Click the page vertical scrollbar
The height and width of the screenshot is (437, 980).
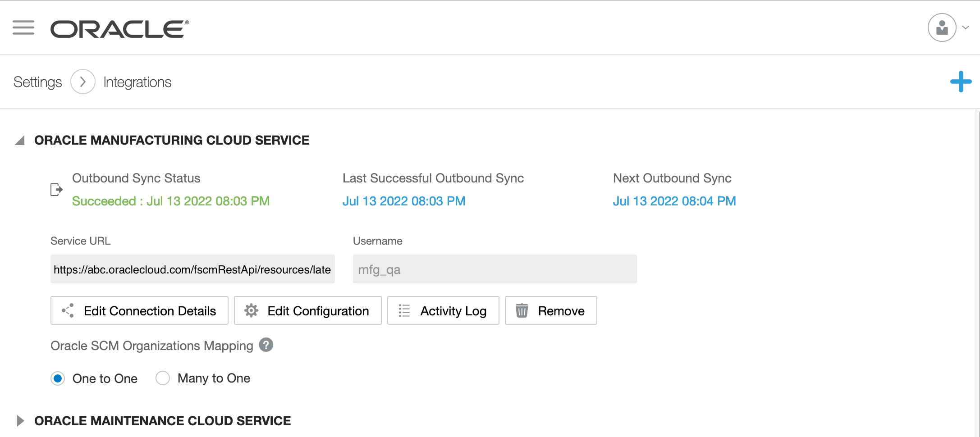point(977,273)
